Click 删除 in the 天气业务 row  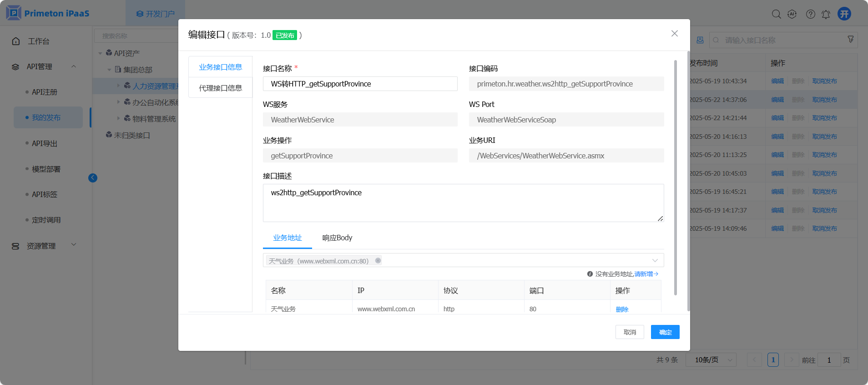(x=622, y=309)
